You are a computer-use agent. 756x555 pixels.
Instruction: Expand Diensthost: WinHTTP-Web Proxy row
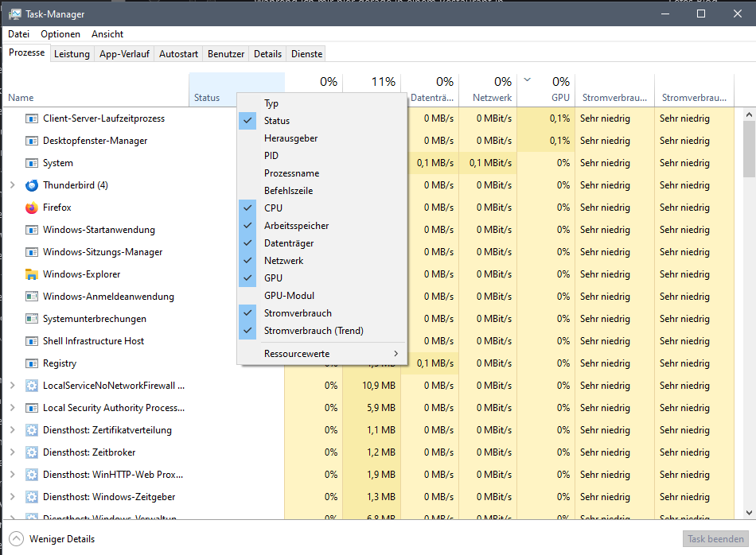click(x=13, y=475)
